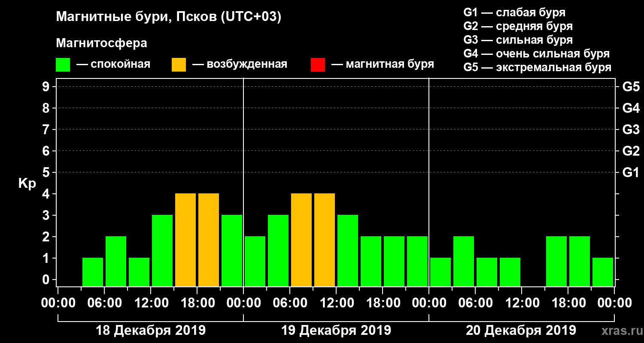Image resolution: width=644 pixels, height=343 pixels.
Task: Click the 19 December 09:00–12:00 orange bar
Action: (325, 240)
